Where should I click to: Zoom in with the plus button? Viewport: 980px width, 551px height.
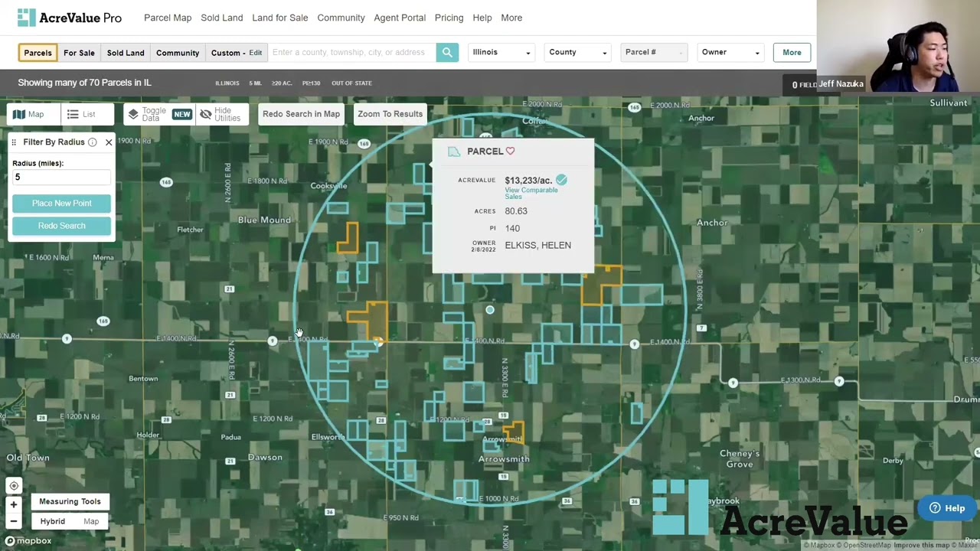(14, 504)
